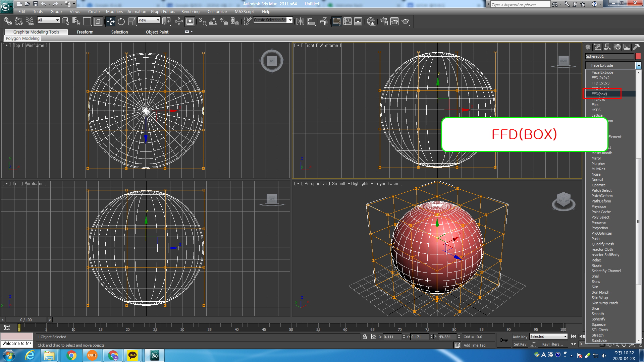
Task: Open the reference coordinate View dropdown
Action: (149, 20)
